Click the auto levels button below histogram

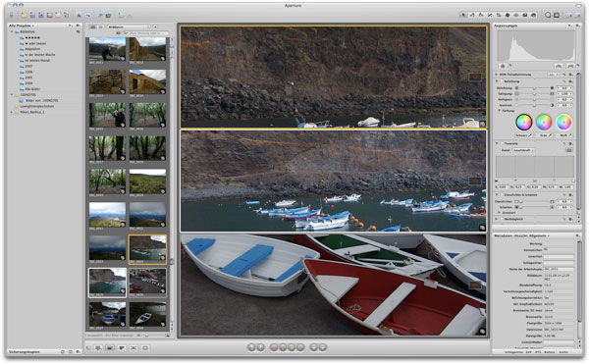click(570, 66)
